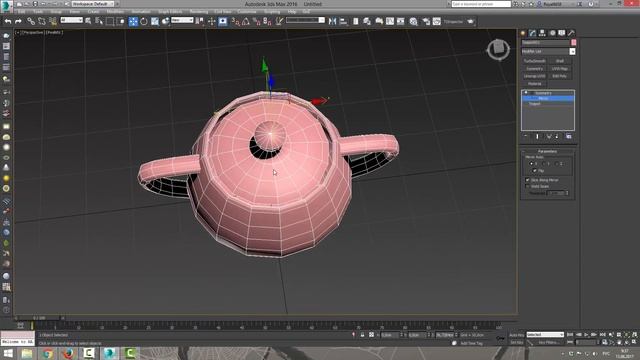Activate the Select and Link tool
640x360 pixels.
click(31, 21)
